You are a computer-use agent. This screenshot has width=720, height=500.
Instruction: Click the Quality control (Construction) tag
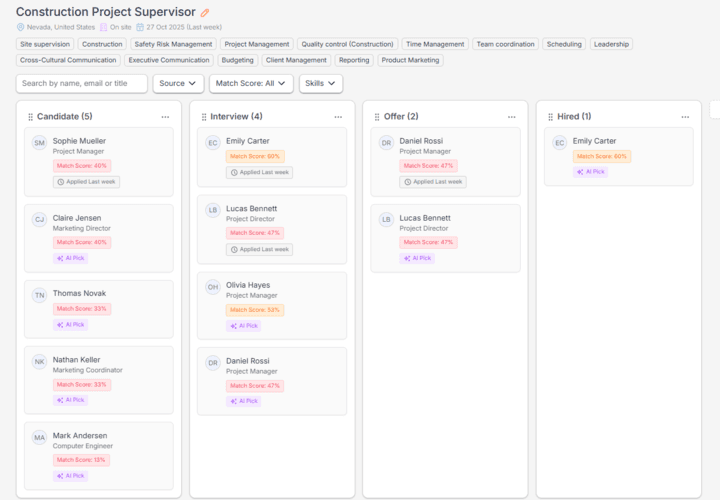click(348, 44)
